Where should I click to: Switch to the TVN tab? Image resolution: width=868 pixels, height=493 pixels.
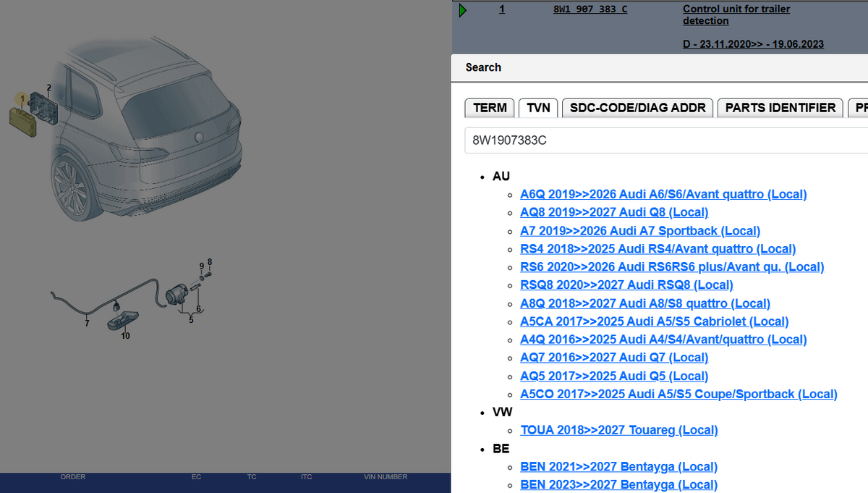[x=538, y=108]
